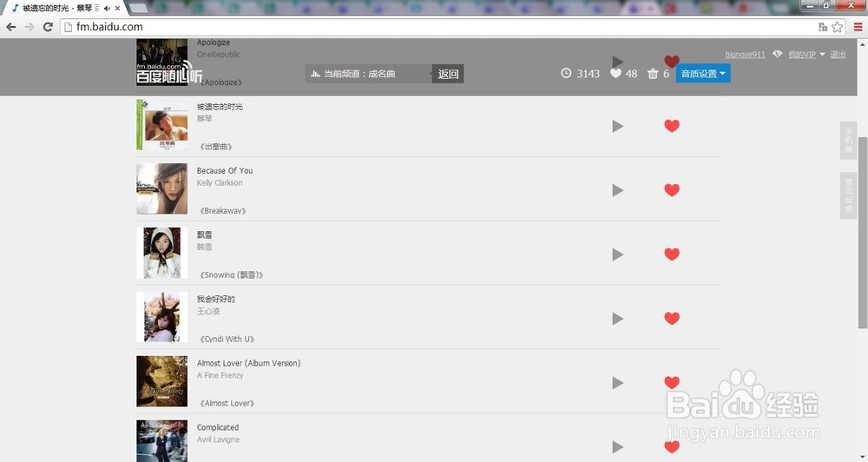Open trash bin counter icon
This screenshot has height=462, width=868.
[654, 73]
